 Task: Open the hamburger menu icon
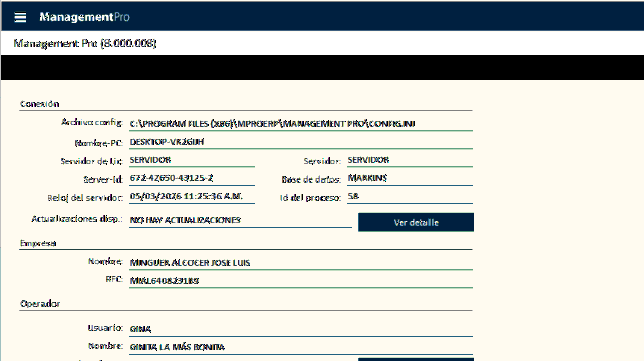pyautogui.click(x=20, y=17)
